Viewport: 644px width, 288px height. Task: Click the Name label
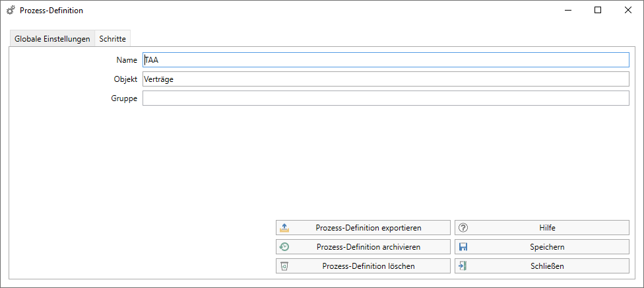pos(127,60)
